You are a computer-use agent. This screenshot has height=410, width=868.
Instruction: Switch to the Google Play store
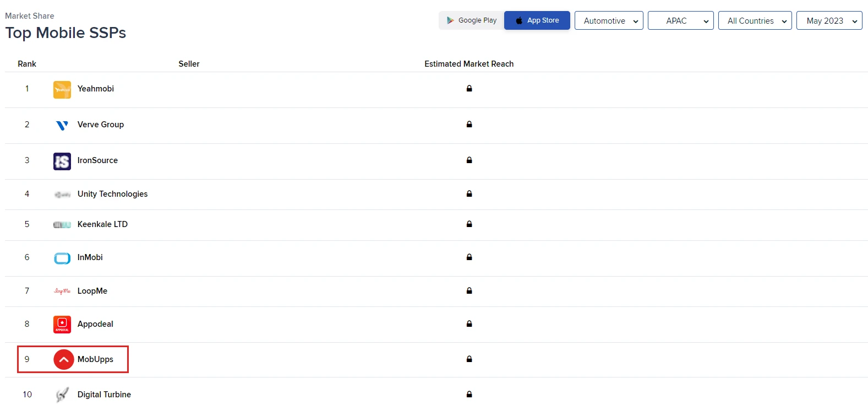(472, 20)
